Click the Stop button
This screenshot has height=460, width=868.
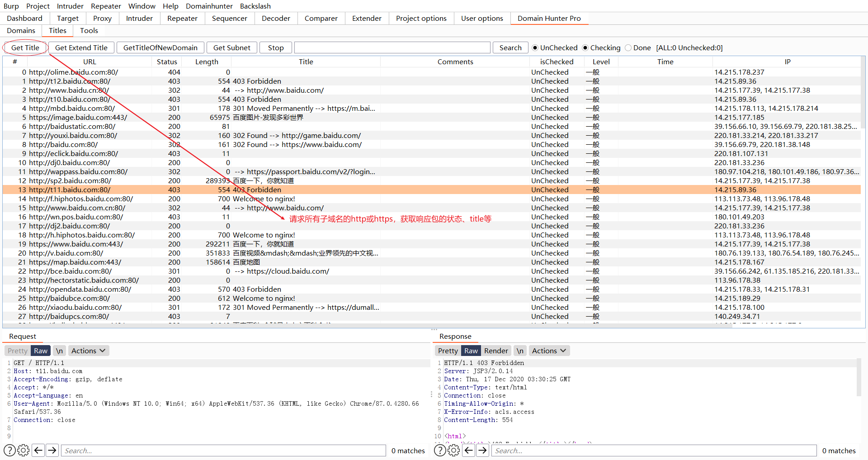coord(276,47)
